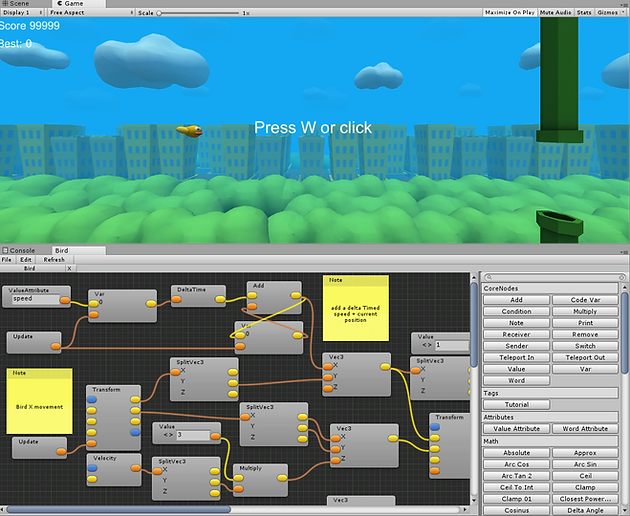The image size is (630, 516).
Task: Collapse the Tags section header
Action: click(x=550, y=393)
